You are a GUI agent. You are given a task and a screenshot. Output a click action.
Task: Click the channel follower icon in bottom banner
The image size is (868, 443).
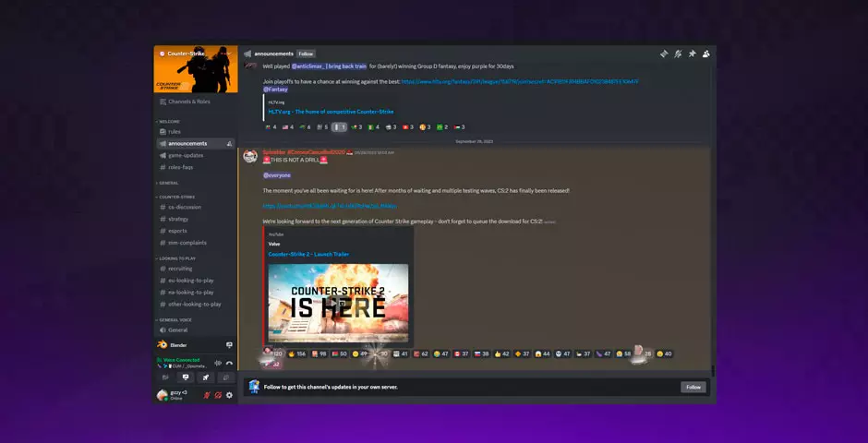(254, 387)
